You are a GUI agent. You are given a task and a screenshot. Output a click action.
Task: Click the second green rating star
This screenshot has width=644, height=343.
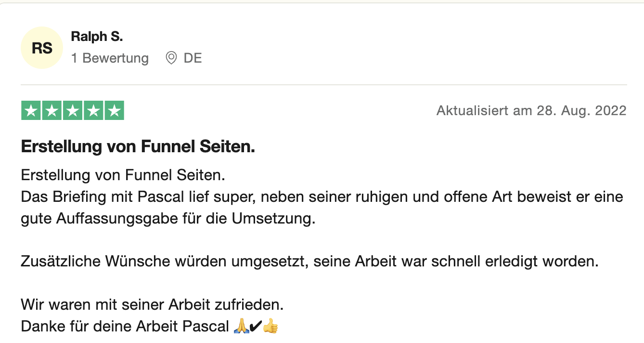tap(52, 111)
